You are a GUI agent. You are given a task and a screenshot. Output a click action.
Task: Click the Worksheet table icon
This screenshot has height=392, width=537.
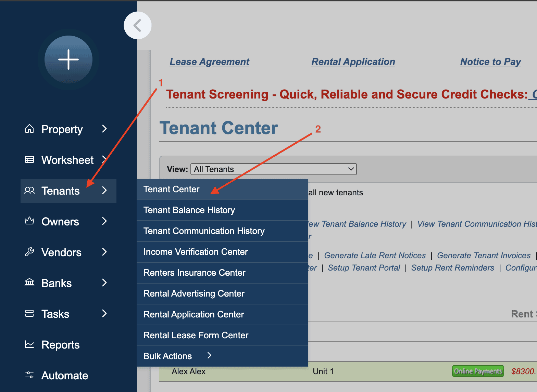(29, 160)
